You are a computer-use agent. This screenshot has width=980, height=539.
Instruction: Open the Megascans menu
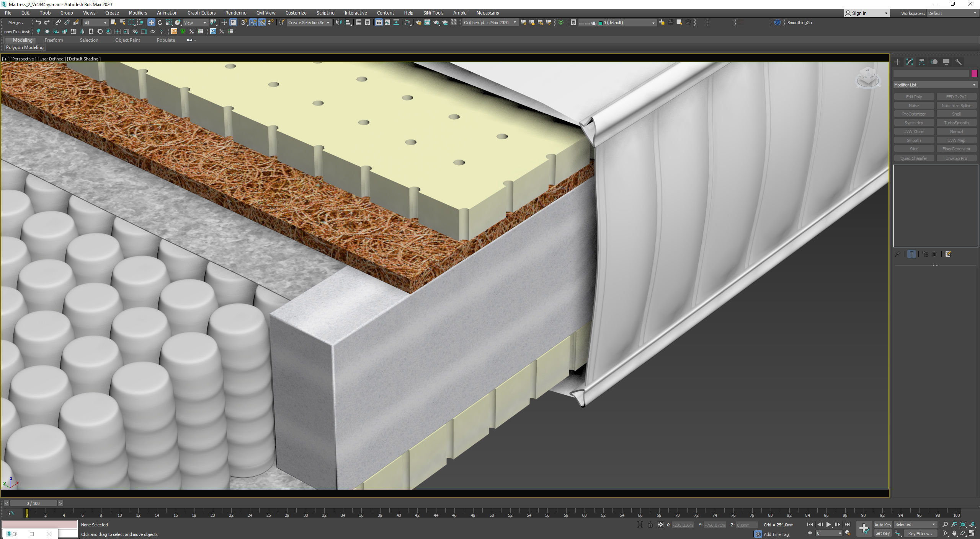tap(487, 13)
